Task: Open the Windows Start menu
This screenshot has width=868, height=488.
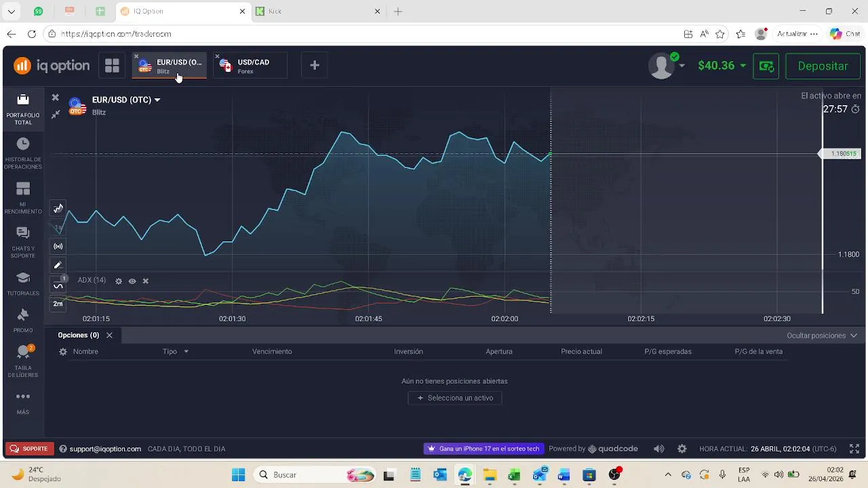Action: click(238, 475)
